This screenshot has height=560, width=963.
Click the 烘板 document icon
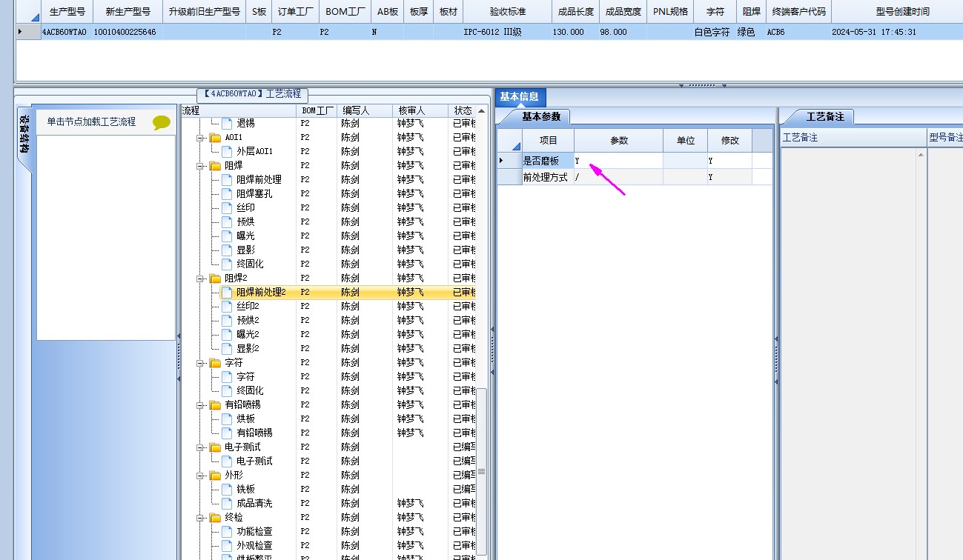[227, 419]
